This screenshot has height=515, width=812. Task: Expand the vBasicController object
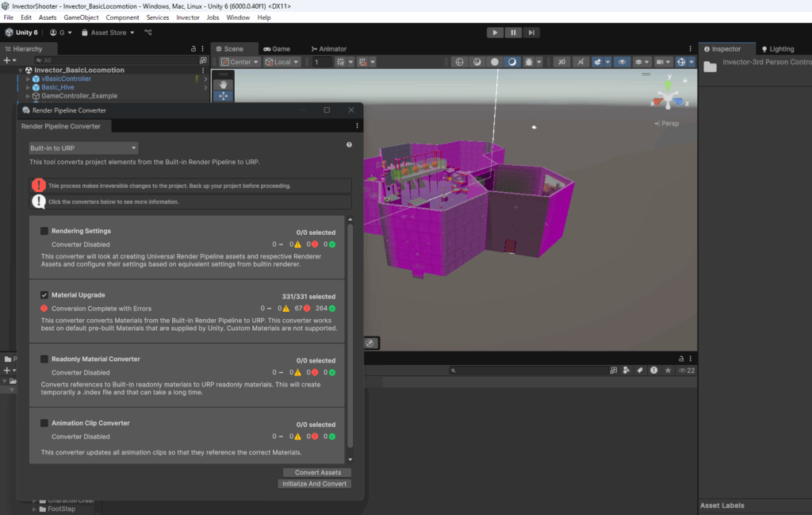[x=28, y=79]
